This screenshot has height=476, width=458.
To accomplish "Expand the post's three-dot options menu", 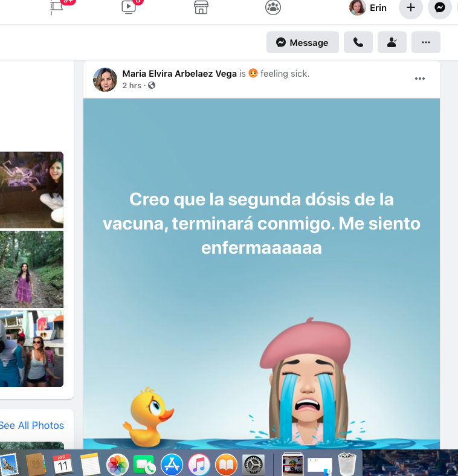I will click(420, 79).
